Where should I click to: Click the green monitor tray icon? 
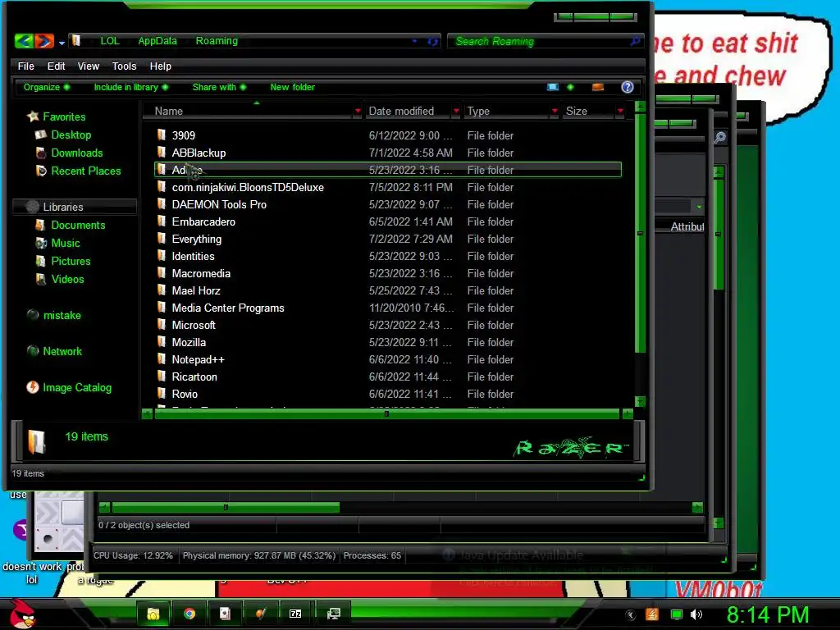[677, 615]
